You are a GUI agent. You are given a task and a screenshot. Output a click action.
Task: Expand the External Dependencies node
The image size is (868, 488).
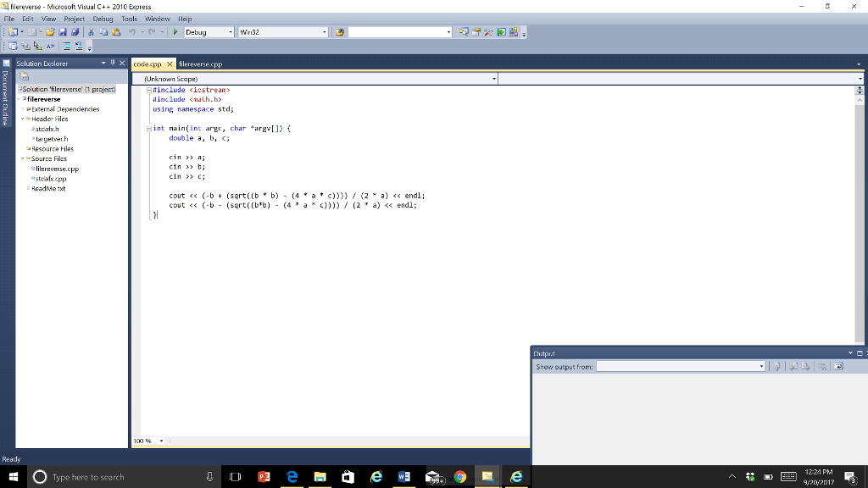pyautogui.click(x=23, y=108)
